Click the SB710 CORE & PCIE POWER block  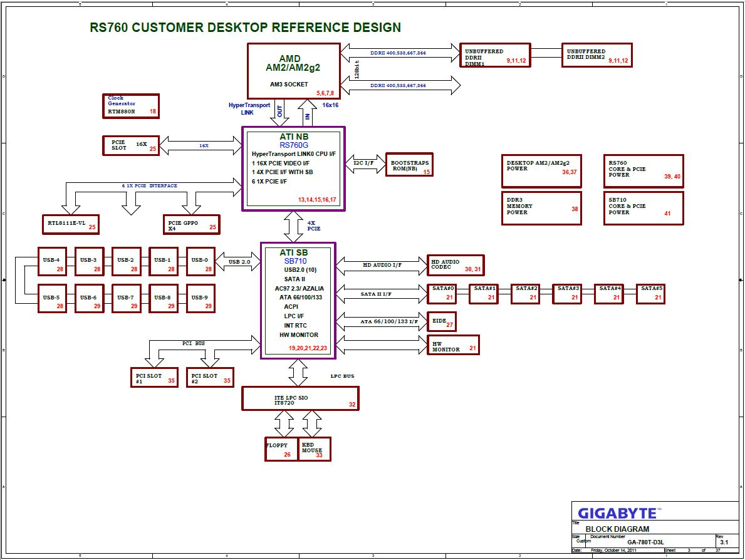643,207
